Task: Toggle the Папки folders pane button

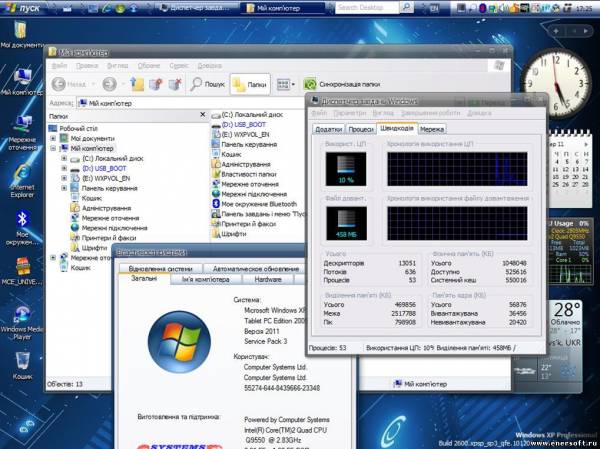Action: [x=250, y=84]
